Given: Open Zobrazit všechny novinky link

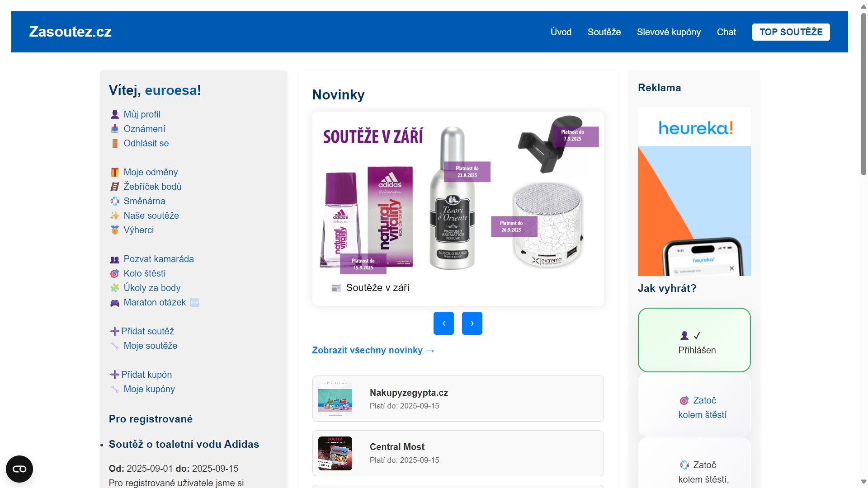Looking at the screenshot, I should point(373,350).
